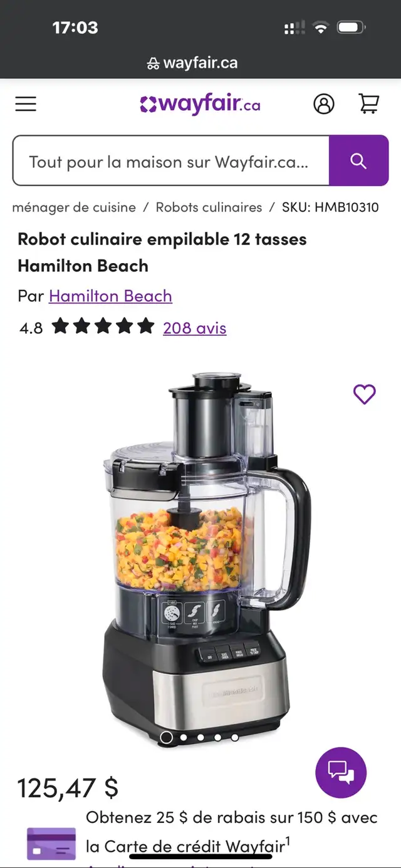Viewport: 401px width, 868px height.
Task: Select the first image carousel dot
Action: click(x=167, y=738)
